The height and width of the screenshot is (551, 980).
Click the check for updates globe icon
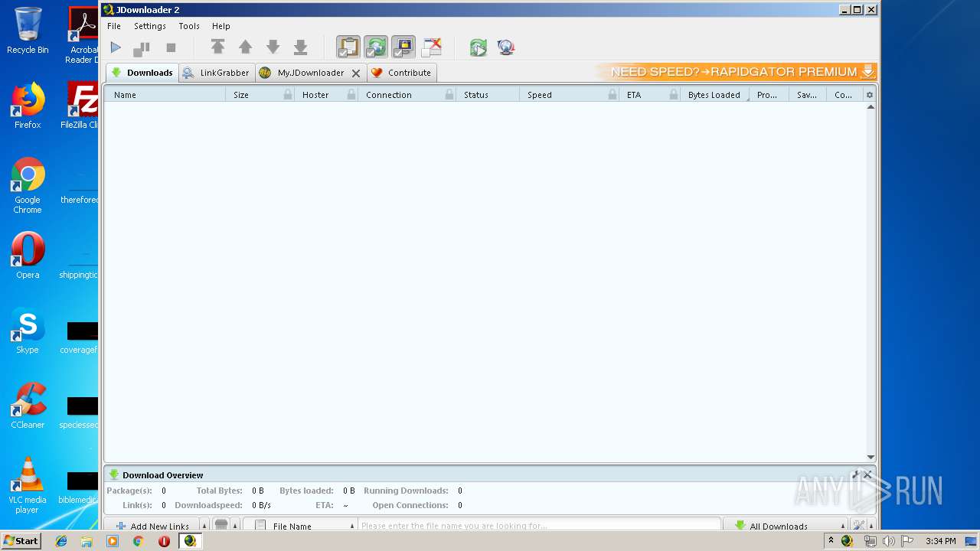pos(506,47)
